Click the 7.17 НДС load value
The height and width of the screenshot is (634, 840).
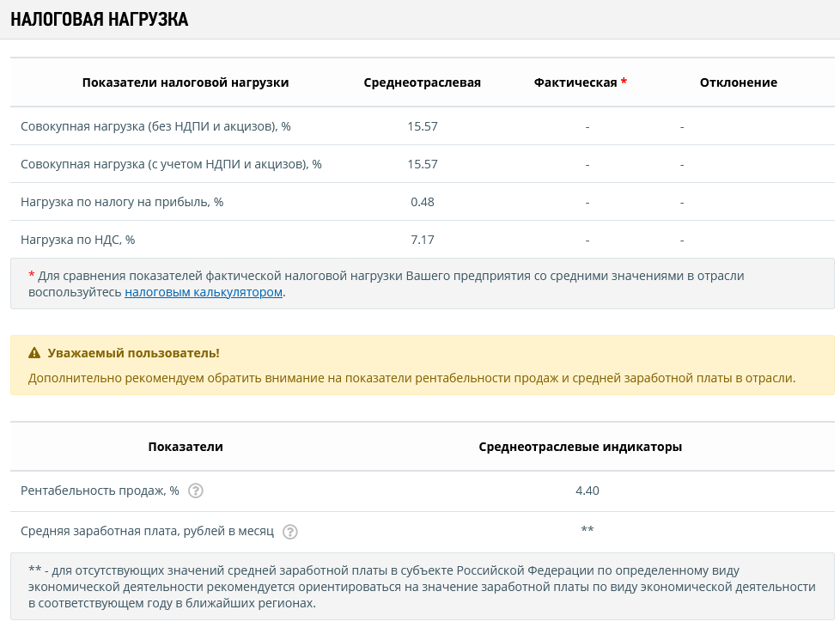pos(422,240)
